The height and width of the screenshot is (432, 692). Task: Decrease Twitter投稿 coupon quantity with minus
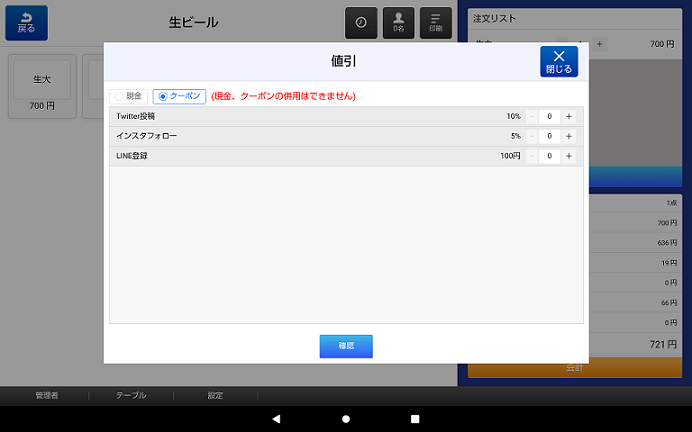[x=531, y=116]
